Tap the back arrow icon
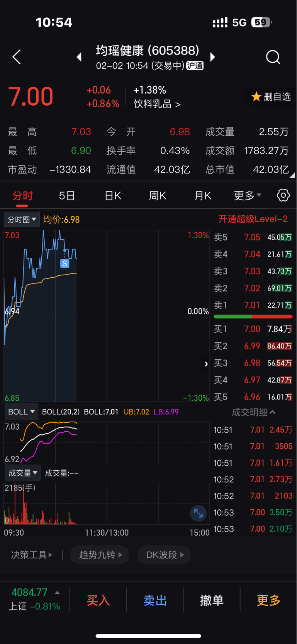 click(17, 57)
